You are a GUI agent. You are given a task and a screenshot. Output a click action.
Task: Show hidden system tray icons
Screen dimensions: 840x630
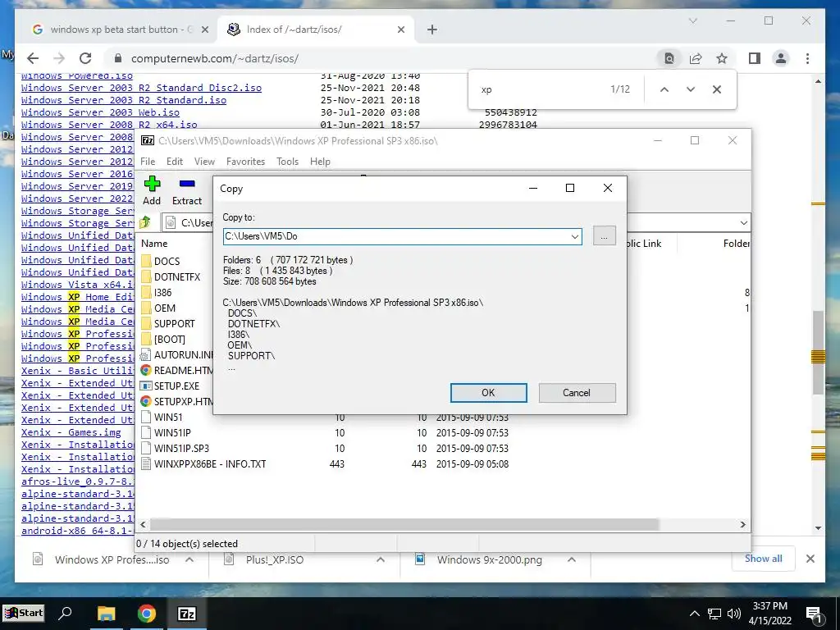point(694,614)
